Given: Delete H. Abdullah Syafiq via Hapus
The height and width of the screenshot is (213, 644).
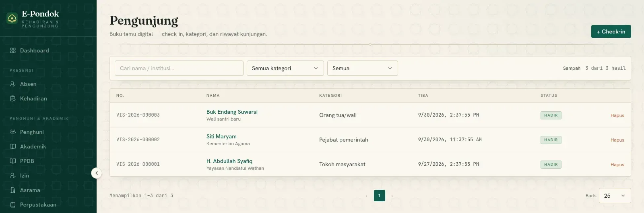Looking at the screenshot, I should click(x=617, y=165).
